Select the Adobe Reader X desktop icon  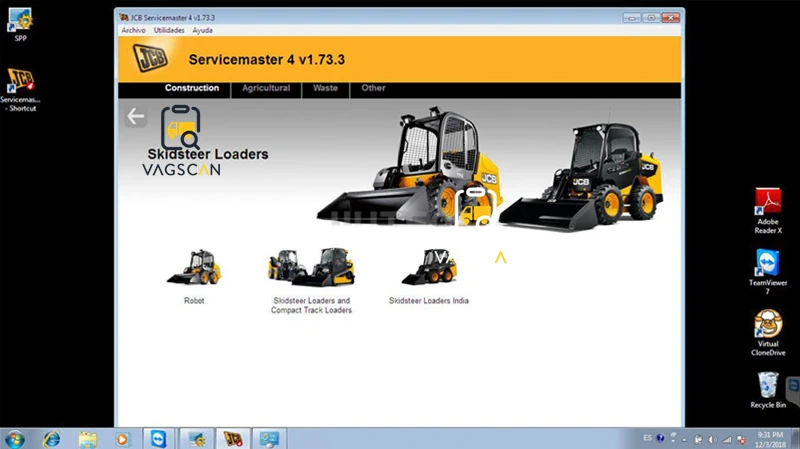[768, 211]
